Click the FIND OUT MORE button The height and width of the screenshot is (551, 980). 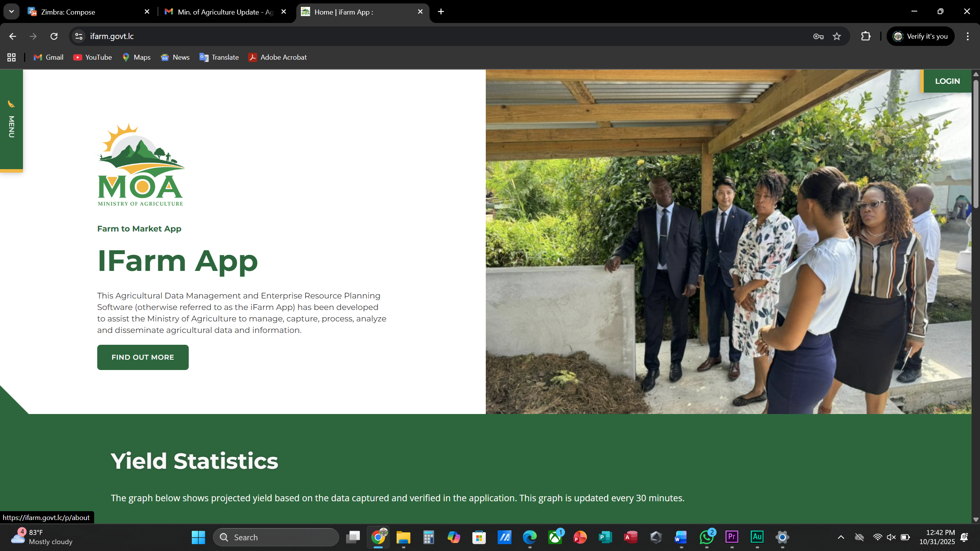pyautogui.click(x=143, y=357)
